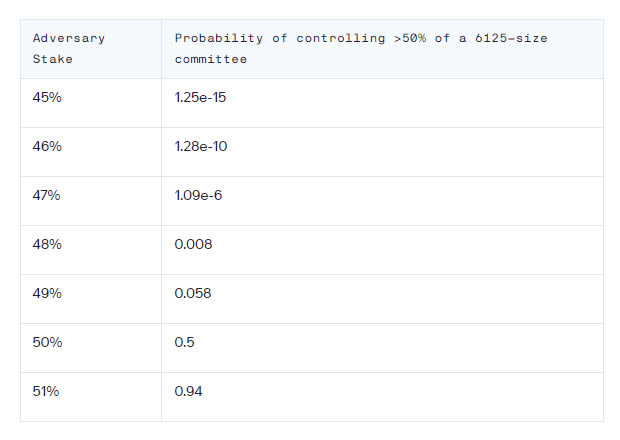Click the word 'Stake' in the header
Screen dimensions: 620x440
53,59
